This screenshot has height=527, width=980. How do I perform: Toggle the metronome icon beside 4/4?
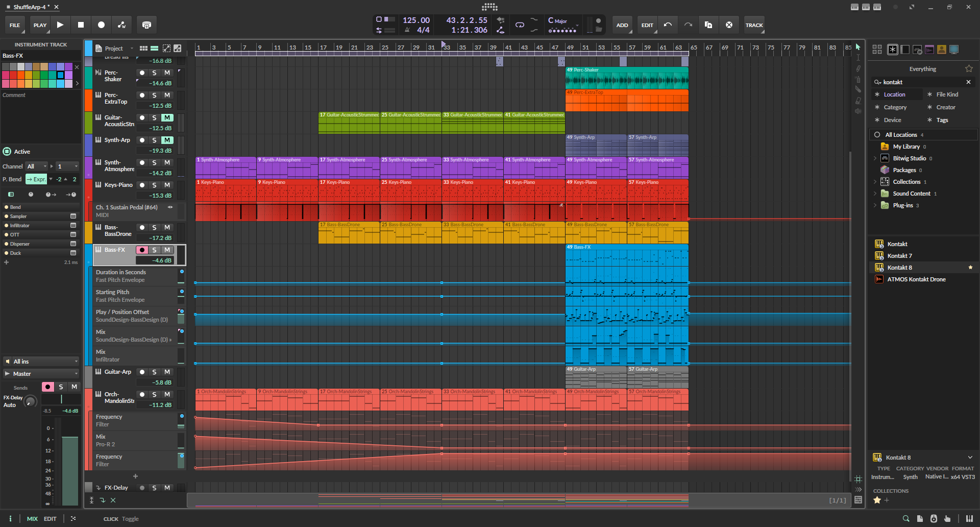tap(407, 30)
